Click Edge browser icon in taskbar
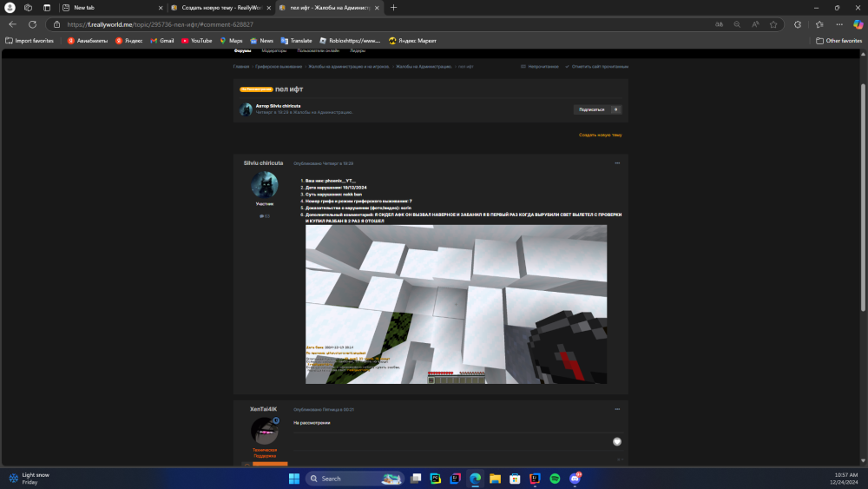The width and height of the screenshot is (868, 489). [475, 479]
